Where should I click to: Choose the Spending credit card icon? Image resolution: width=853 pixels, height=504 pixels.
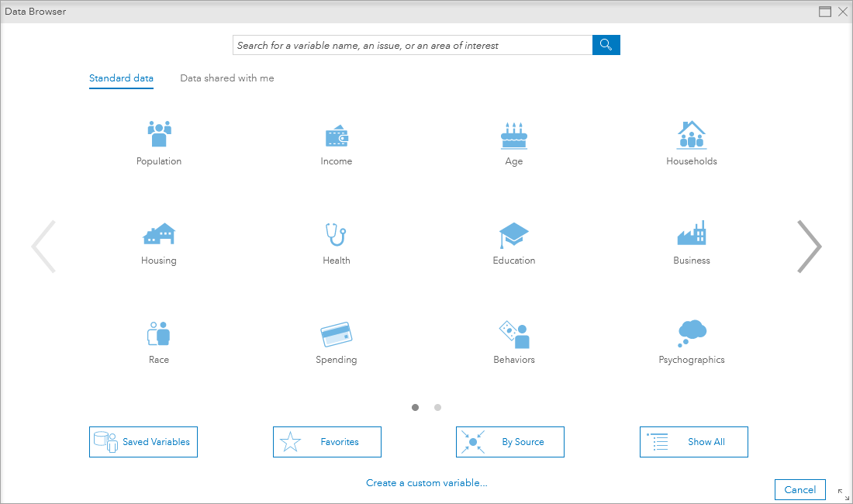coord(337,334)
